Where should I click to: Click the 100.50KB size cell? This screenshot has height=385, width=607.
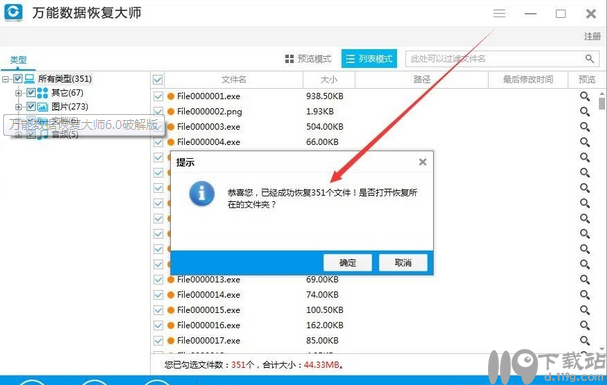324,310
